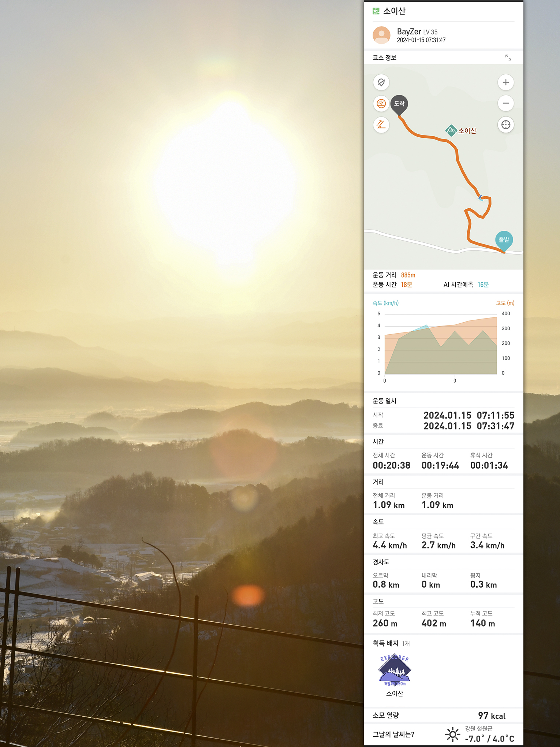The width and height of the screenshot is (560, 747).
Task: Select the 출발 start pin on the map
Action: pyautogui.click(x=504, y=241)
